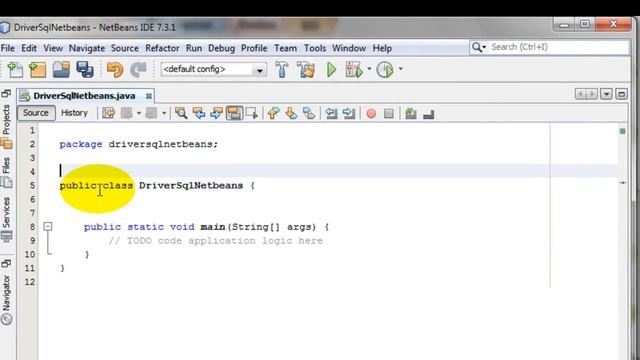Toggle Rectangular Selection button
Image resolution: width=640 pixels, height=360 pixels.
tap(252, 113)
